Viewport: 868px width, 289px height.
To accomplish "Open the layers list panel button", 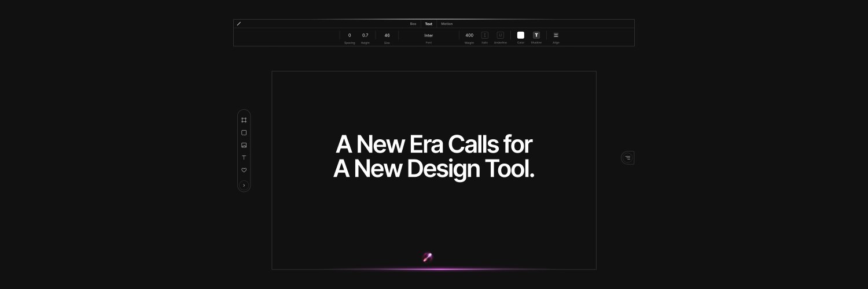I will (628, 157).
